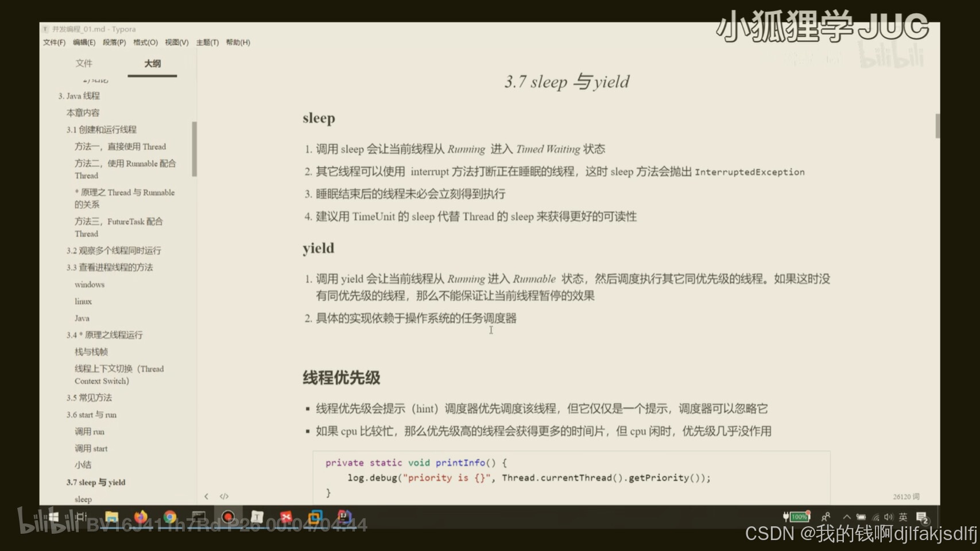Image resolution: width=980 pixels, height=551 pixels.
Task: Launch IntelliJ IDEA from the taskbar
Action: point(343,517)
